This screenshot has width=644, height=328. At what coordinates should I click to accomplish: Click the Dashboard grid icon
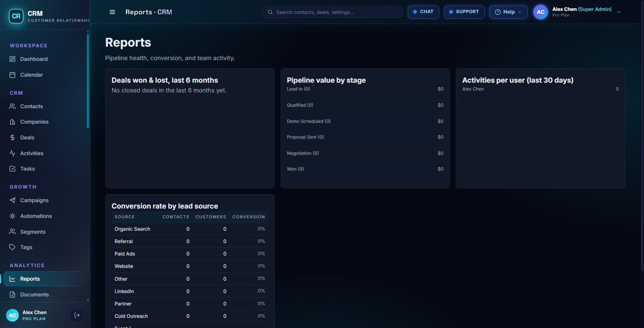(12, 59)
